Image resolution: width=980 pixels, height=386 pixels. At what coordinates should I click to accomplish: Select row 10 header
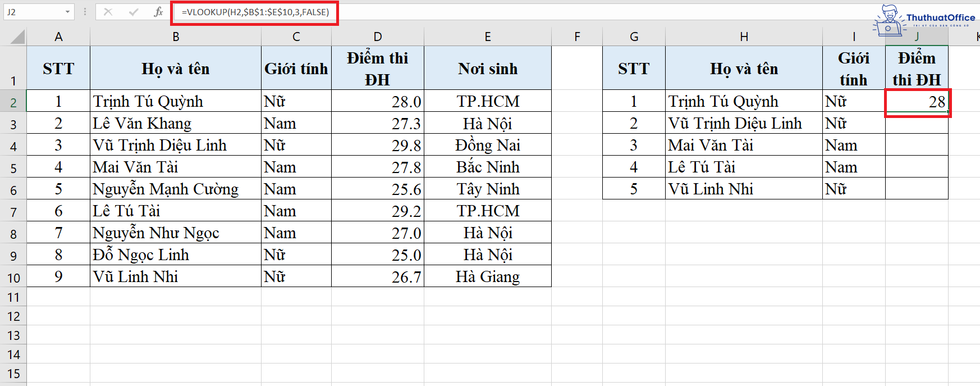coord(13,278)
